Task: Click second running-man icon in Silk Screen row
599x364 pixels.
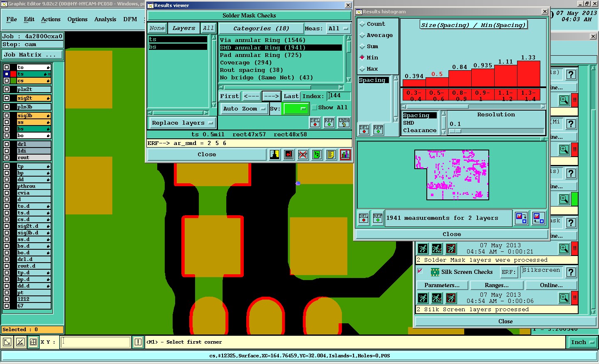Action: [x=437, y=298]
